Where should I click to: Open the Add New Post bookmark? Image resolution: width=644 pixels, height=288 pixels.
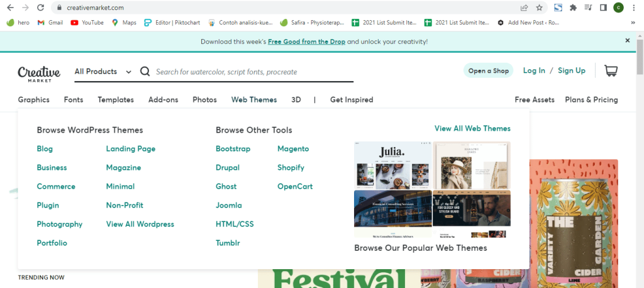(528, 23)
